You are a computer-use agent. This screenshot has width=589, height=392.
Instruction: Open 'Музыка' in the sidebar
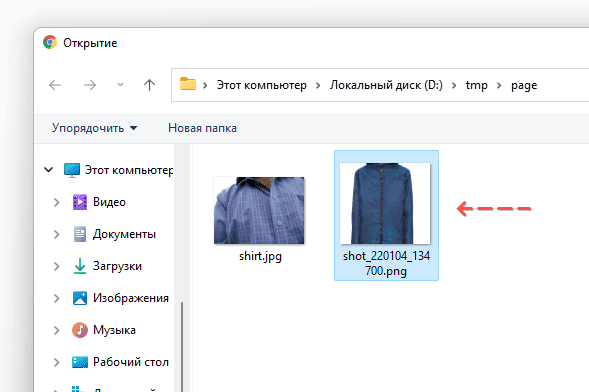coord(114,330)
